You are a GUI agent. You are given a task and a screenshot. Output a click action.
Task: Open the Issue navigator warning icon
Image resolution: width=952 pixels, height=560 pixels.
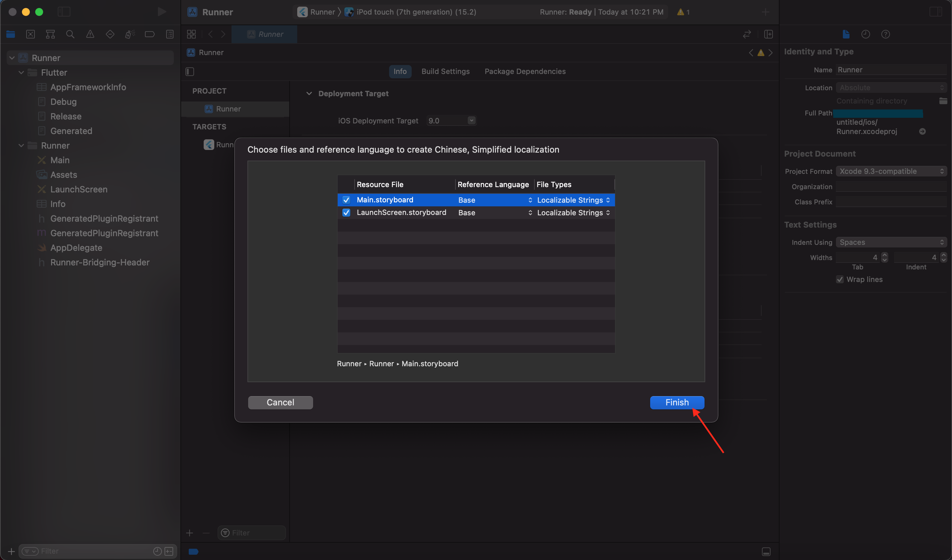click(x=90, y=35)
